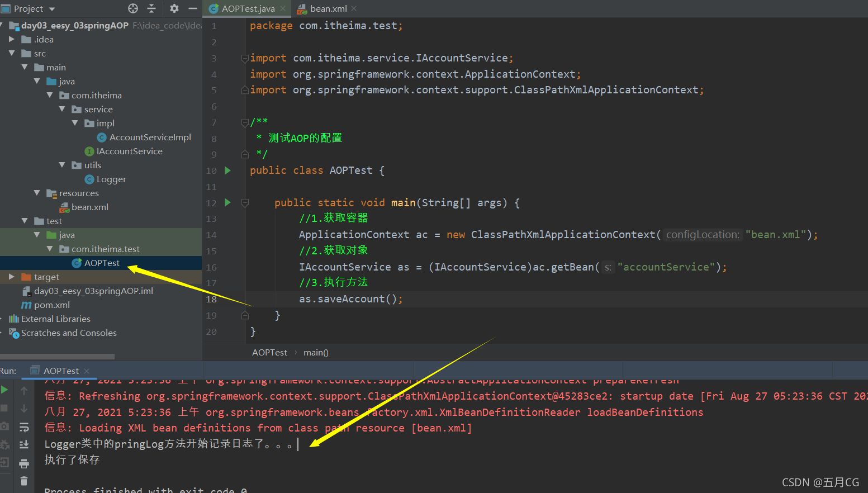The width and height of the screenshot is (868, 493).
Task: Expand the .idea folder
Action: pyautogui.click(x=12, y=39)
